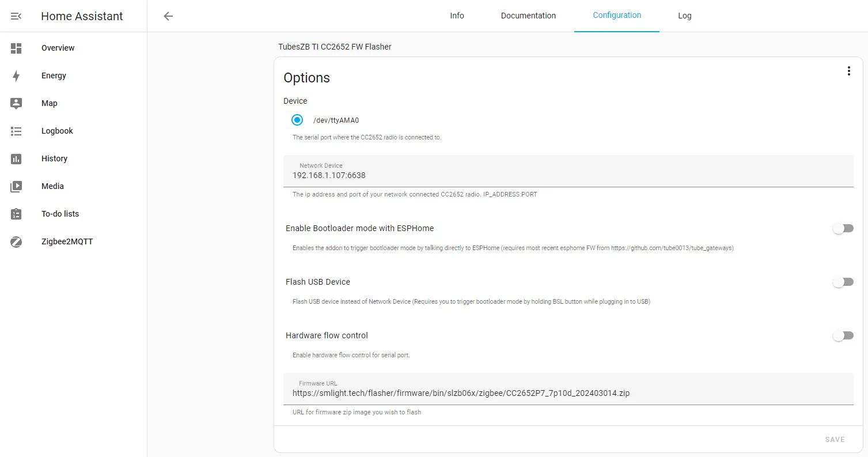
Task: Click the Map sidebar icon
Action: (x=16, y=104)
